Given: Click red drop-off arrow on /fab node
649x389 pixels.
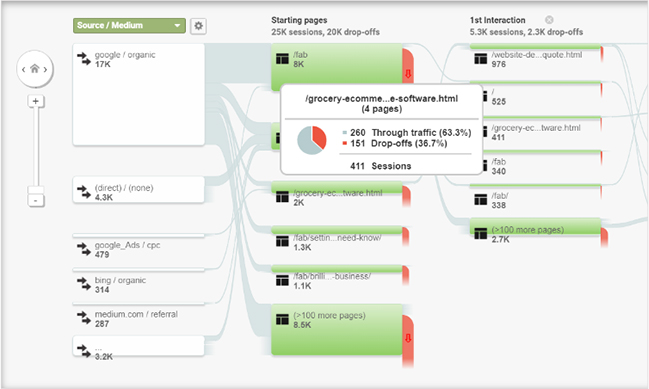Looking at the screenshot, I should point(408,74).
